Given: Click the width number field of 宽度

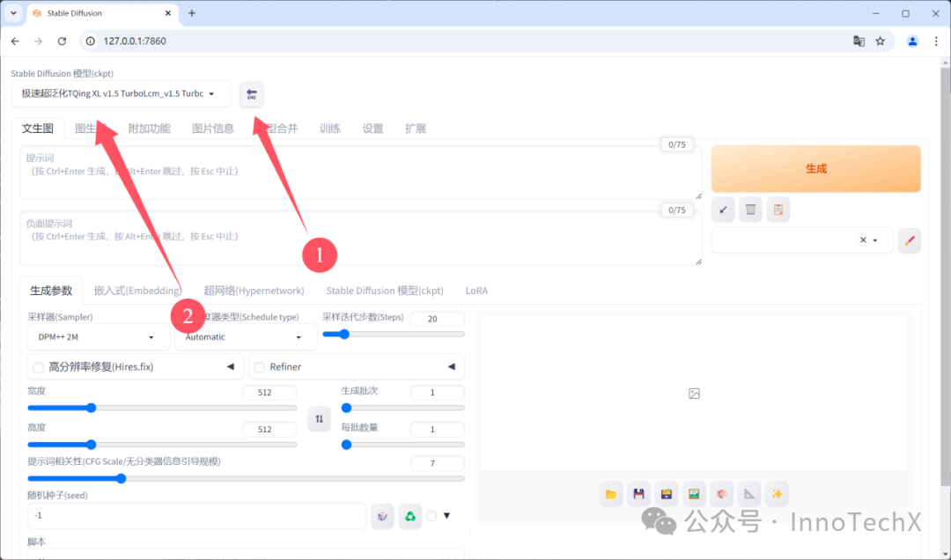Looking at the screenshot, I should coord(269,393).
